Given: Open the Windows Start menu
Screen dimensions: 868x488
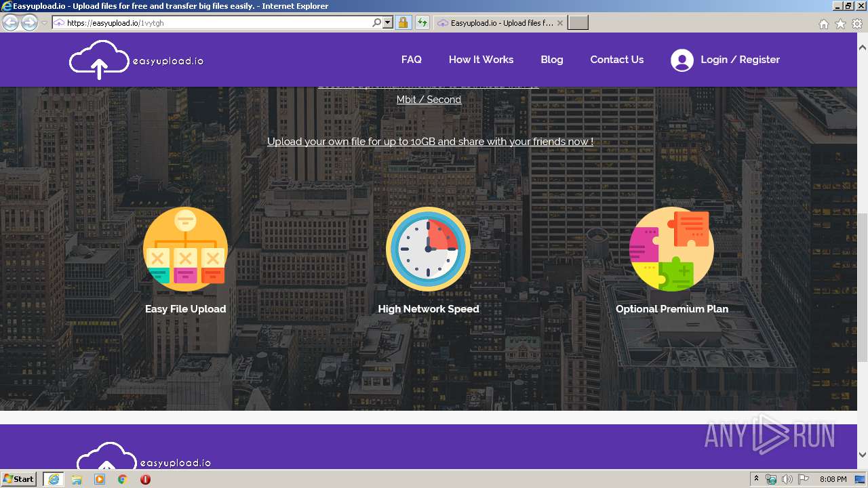Looking at the screenshot, I should (x=19, y=479).
